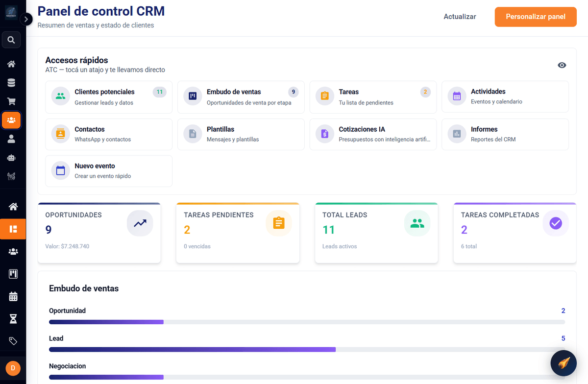This screenshot has height=384, width=588.
Task: Open Embudo de ventas shortcut card
Action: [241, 97]
